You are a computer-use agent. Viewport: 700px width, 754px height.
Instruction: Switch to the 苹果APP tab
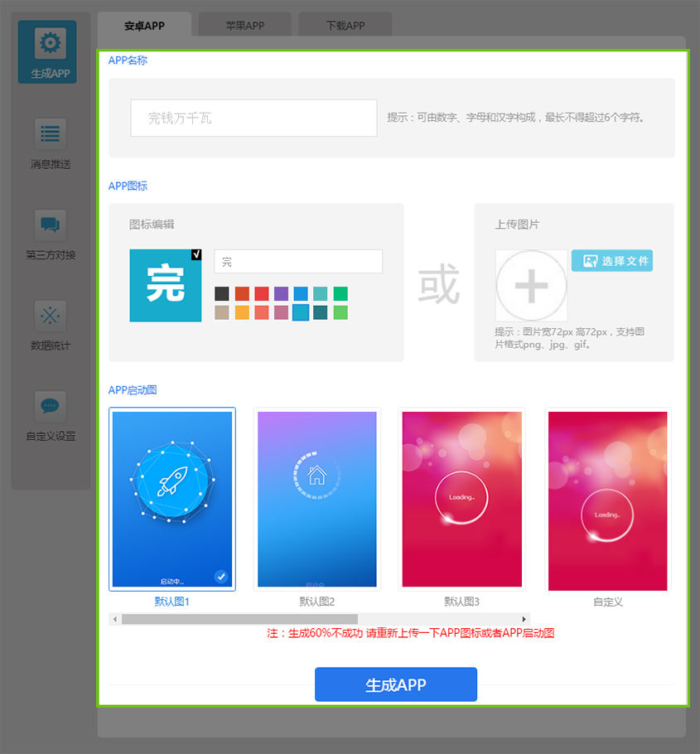(x=244, y=26)
